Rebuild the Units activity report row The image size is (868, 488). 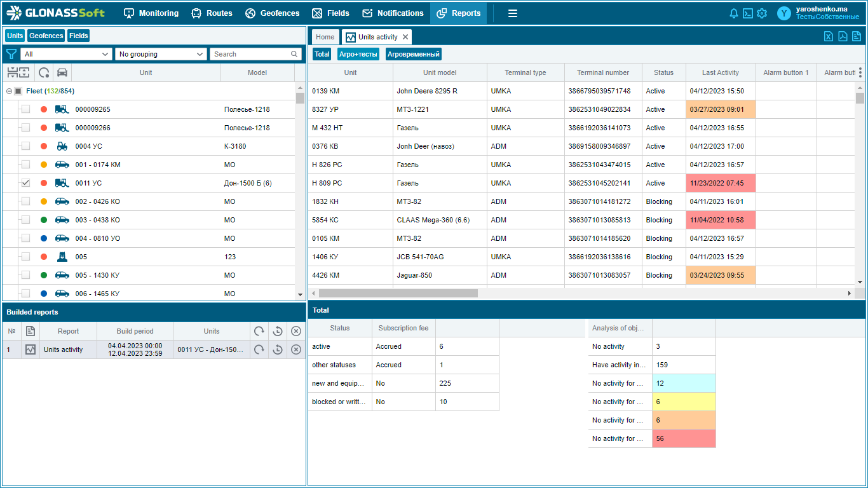coord(259,349)
